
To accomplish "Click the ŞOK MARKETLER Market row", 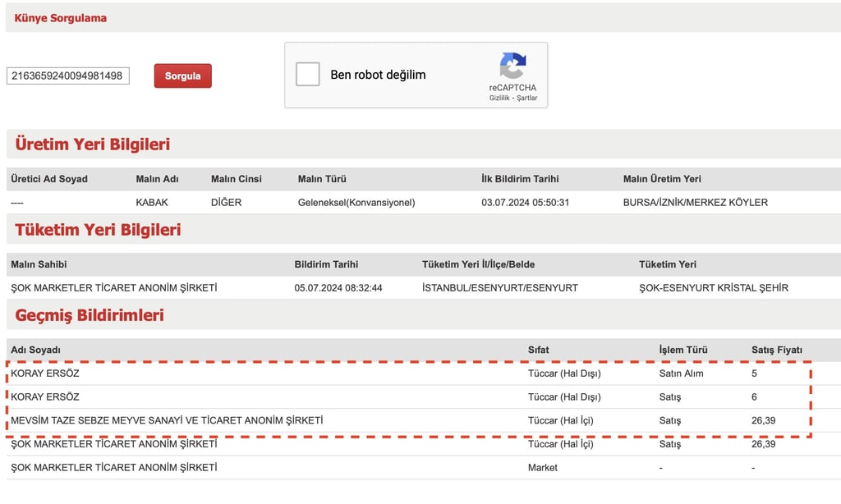I will [x=424, y=468].
